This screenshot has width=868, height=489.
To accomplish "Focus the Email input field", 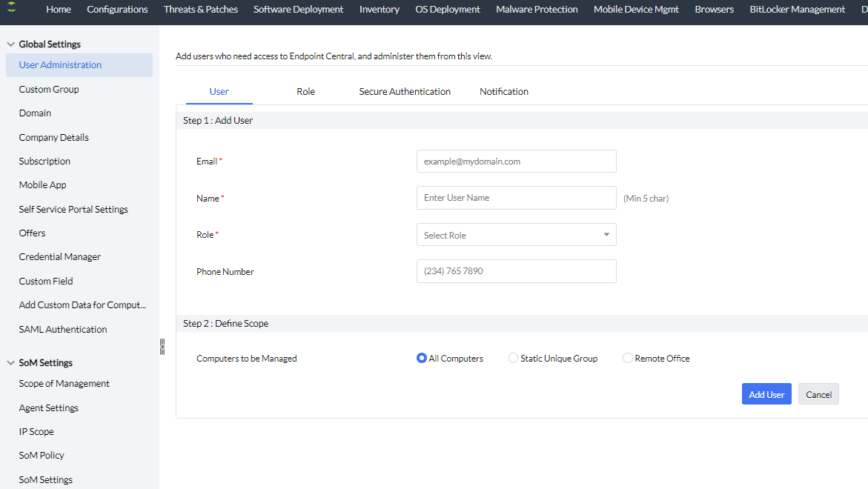I will [516, 162].
